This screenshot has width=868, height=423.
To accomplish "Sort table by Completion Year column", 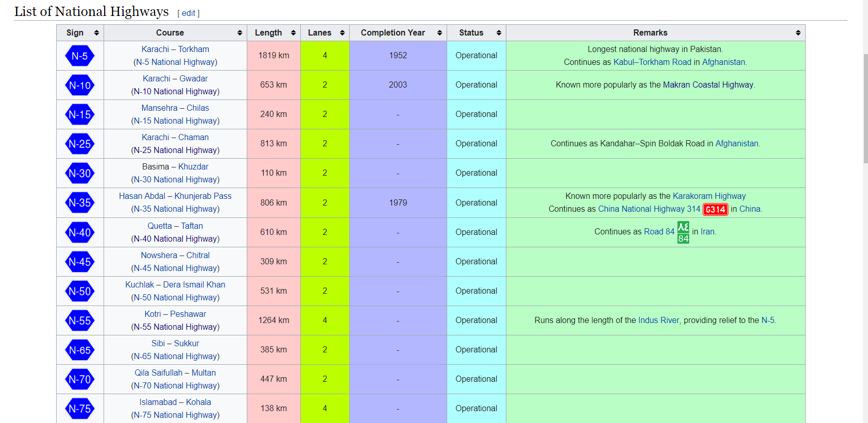I will tap(439, 32).
